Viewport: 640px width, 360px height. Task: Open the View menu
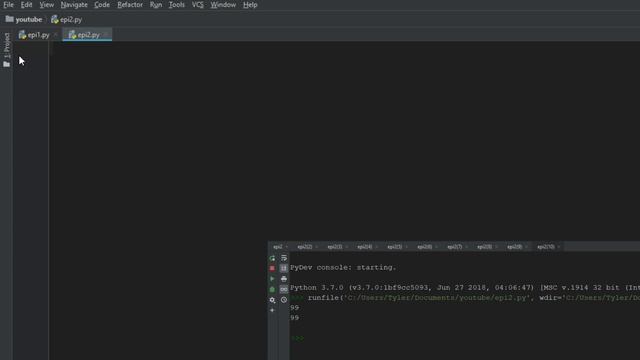(x=47, y=5)
